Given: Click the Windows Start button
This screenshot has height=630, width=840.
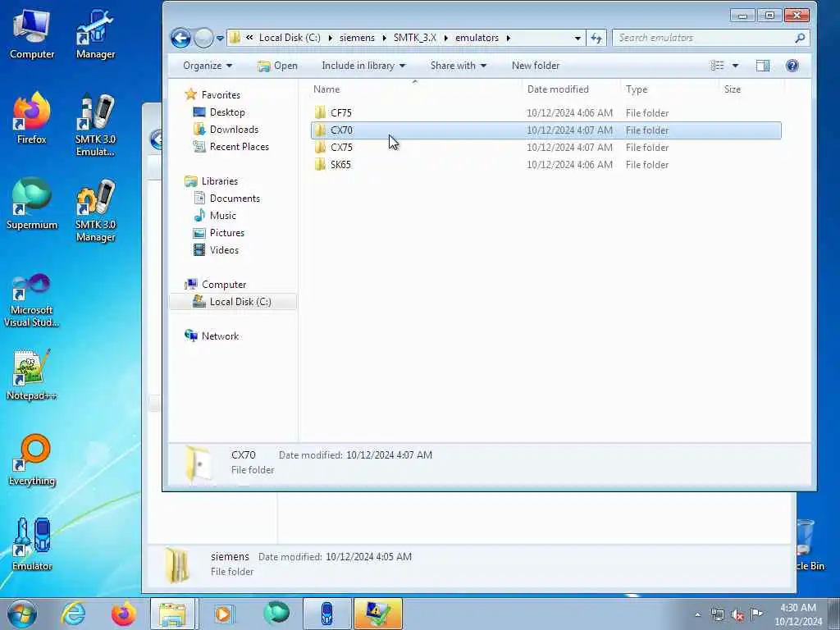Looking at the screenshot, I should tap(22, 614).
